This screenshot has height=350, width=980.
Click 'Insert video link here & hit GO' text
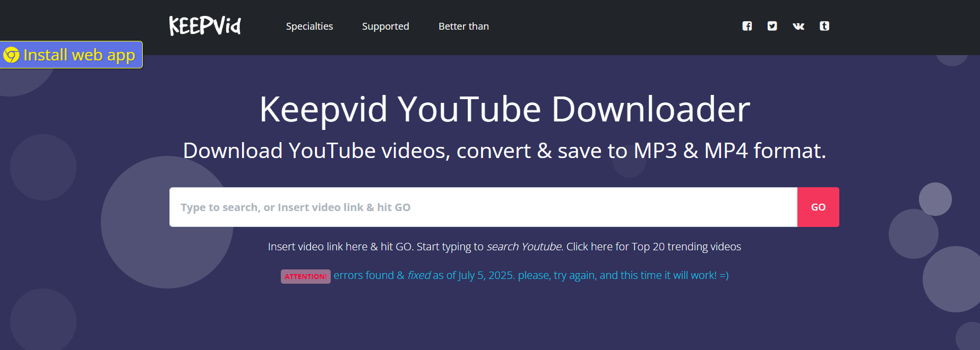[340, 247]
